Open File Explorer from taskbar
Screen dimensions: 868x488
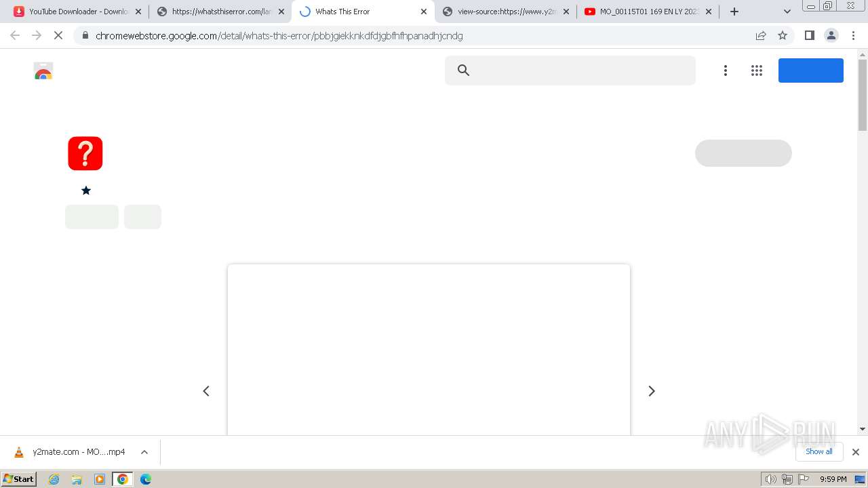point(77,479)
